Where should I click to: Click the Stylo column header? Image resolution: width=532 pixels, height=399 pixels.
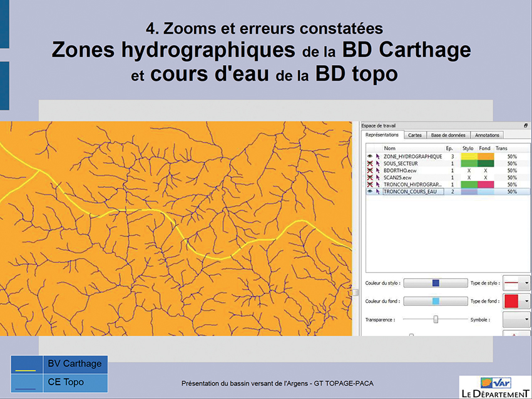(x=468, y=148)
